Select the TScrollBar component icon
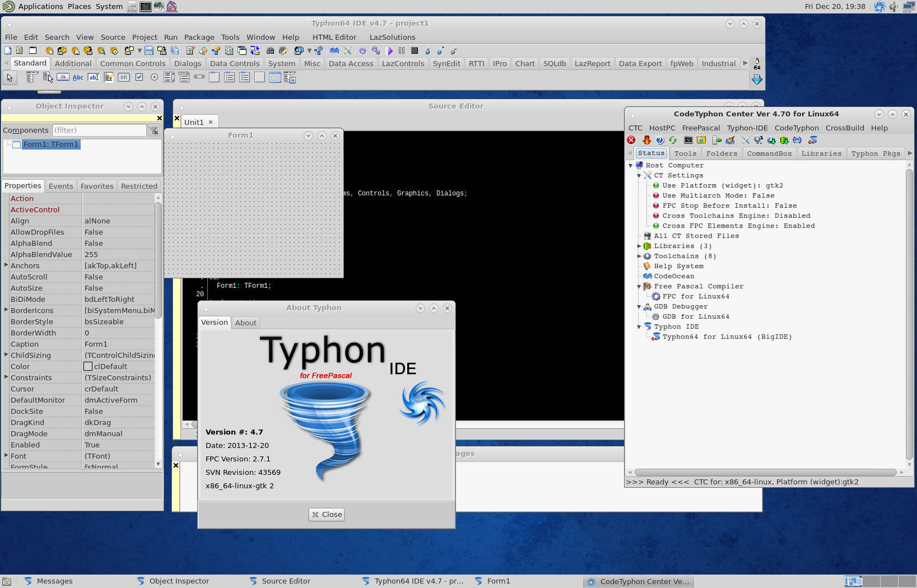This screenshot has height=588, width=917. click(x=199, y=78)
